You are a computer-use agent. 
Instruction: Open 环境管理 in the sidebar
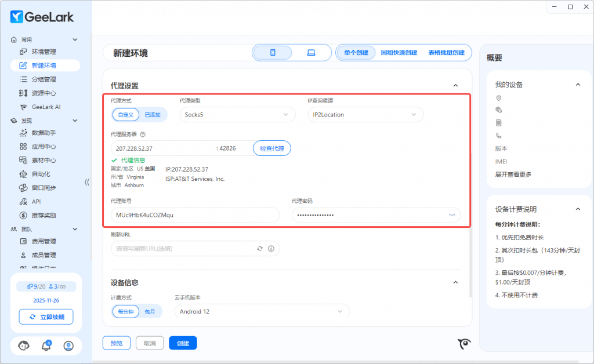click(44, 52)
